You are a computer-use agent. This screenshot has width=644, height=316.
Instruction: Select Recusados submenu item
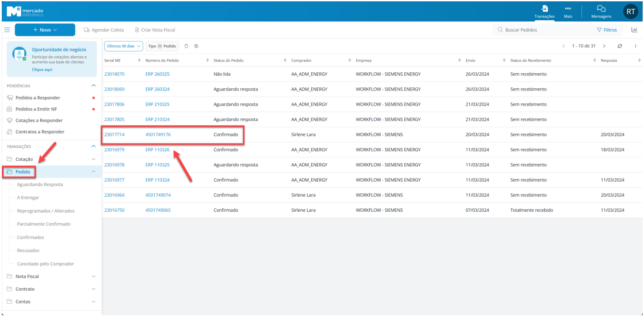[x=28, y=251]
